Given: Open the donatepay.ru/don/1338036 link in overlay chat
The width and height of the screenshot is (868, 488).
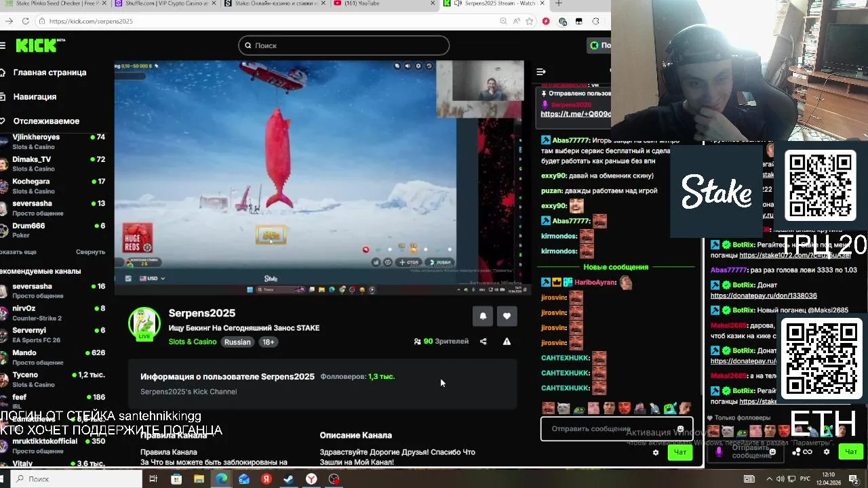Looking at the screenshot, I should coord(764,296).
